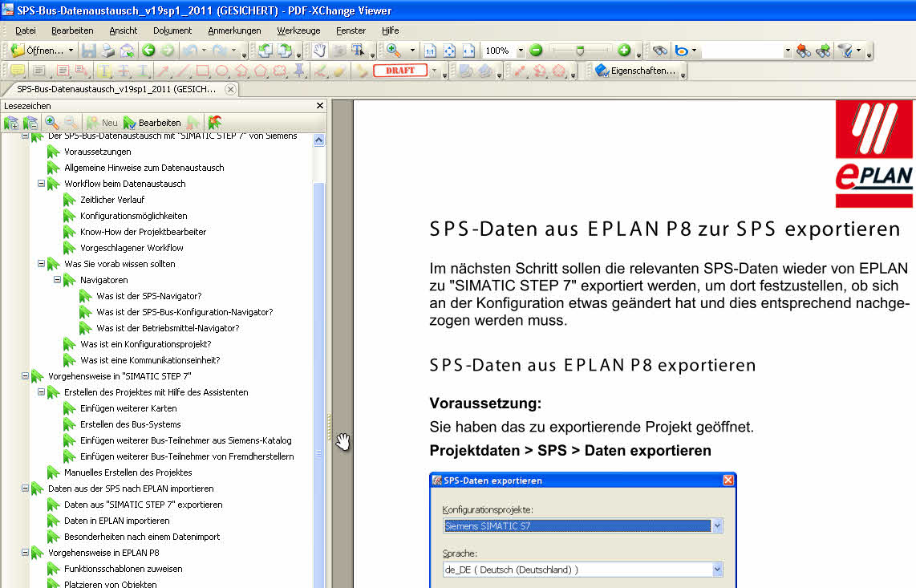Image resolution: width=916 pixels, height=588 pixels.
Task: Close the Lesezeichen panel
Action: click(x=319, y=106)
